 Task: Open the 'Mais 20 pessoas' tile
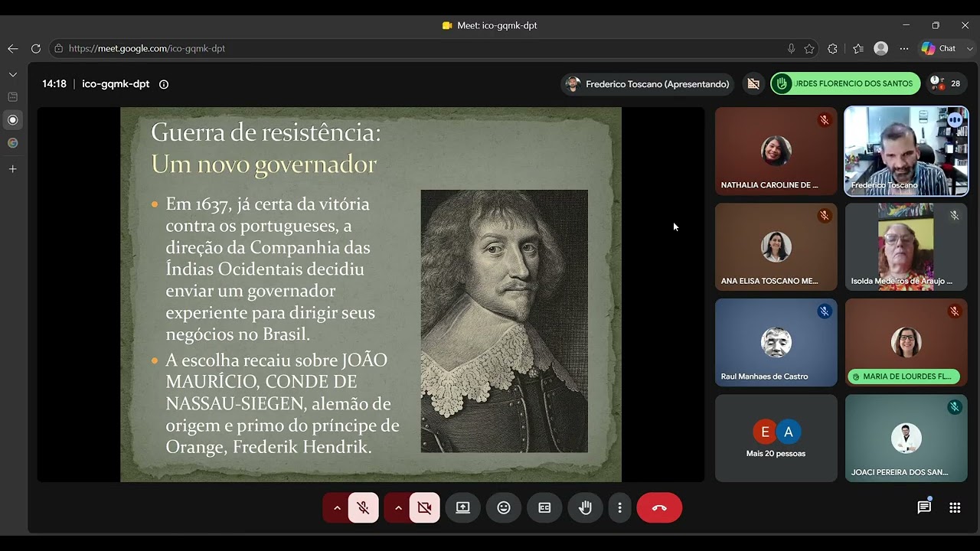click(x=776, y=438)
